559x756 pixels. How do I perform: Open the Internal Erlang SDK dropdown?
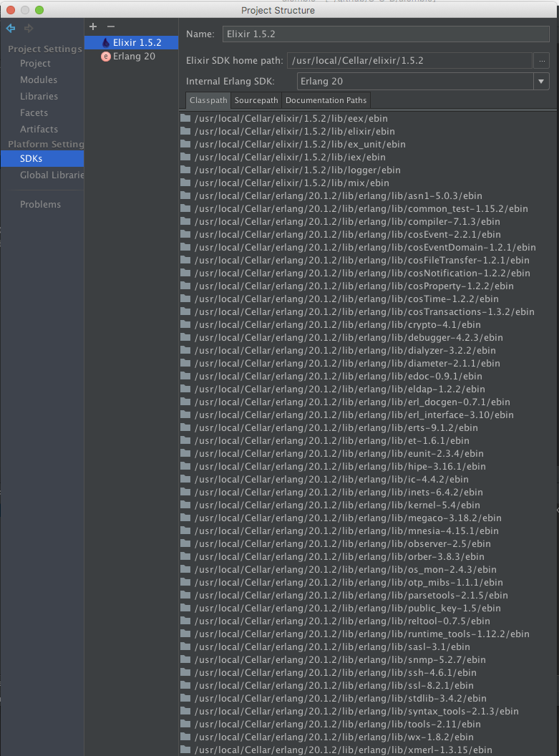(x=542, y=82)
